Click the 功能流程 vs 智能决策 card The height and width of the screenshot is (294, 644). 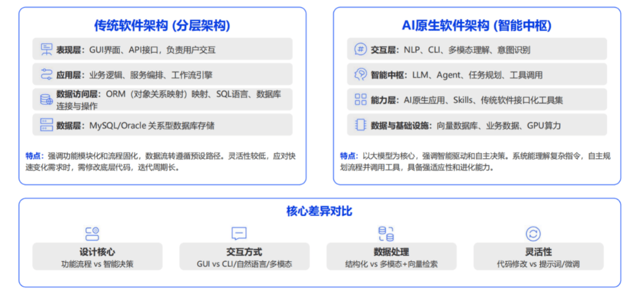coord(97,257)
